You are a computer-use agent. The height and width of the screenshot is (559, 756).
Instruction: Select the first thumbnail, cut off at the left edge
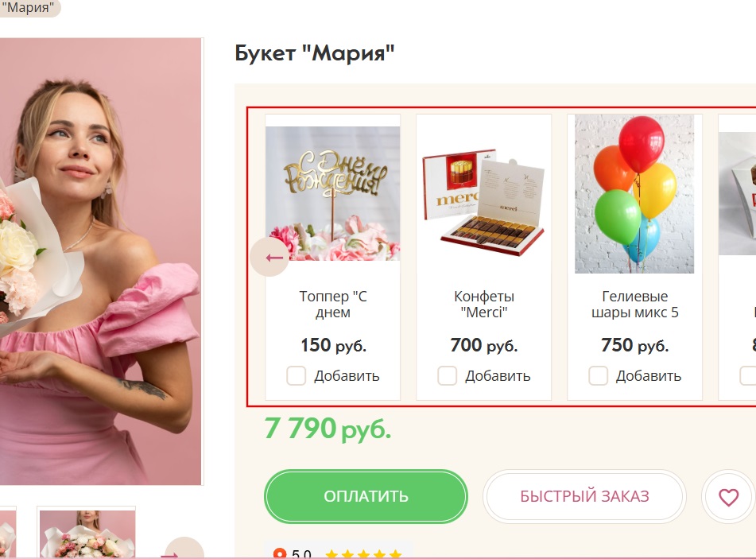click(8, 533)
